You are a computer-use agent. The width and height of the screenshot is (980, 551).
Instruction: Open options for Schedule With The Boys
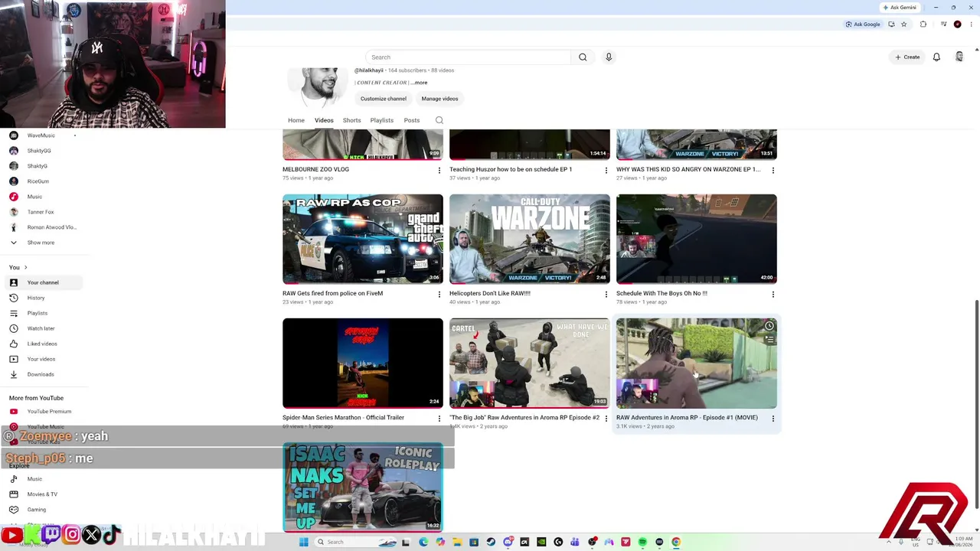773,294
